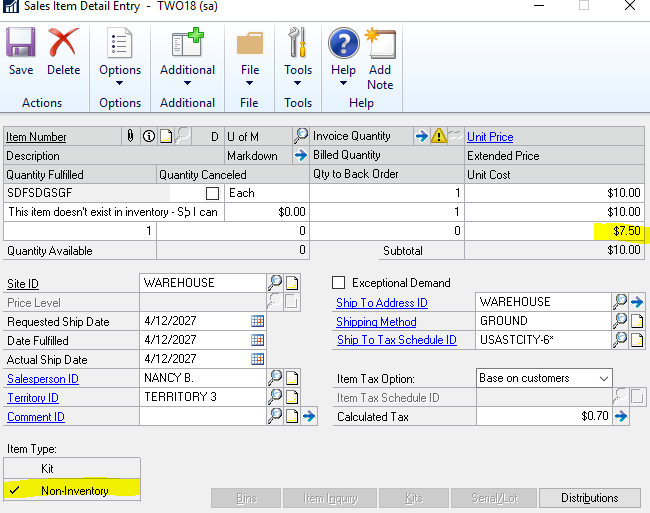Expand Invoice Quantity with the blue arrow
Screen dimensions: 650x513
tap(421, 136)
